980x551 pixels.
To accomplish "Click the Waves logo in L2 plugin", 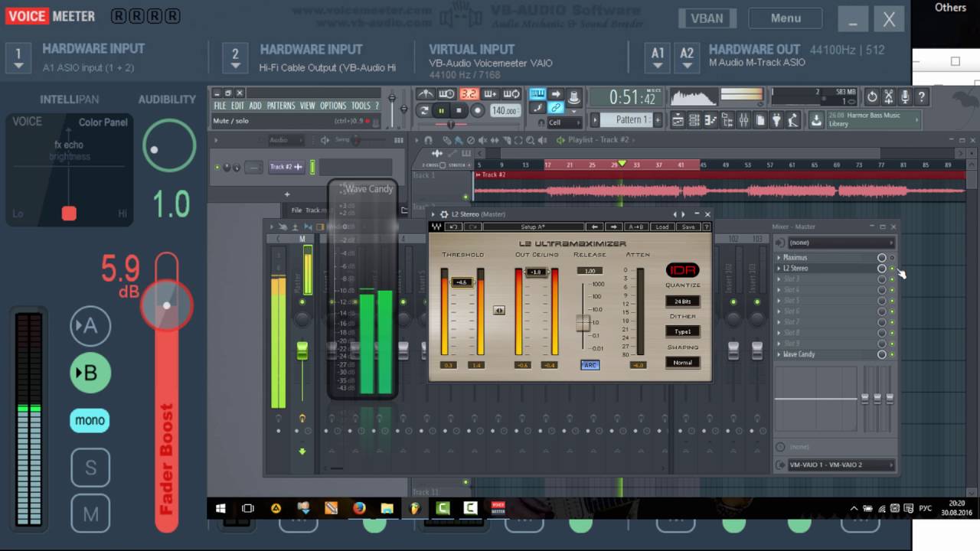I will (x=436, y=227).
